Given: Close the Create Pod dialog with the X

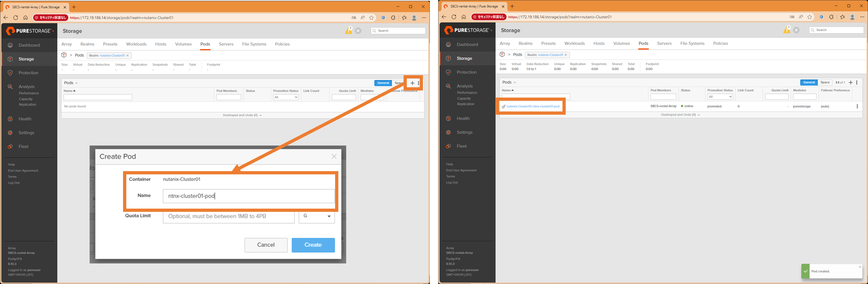Looking at the screenshot, I should 334,156.
